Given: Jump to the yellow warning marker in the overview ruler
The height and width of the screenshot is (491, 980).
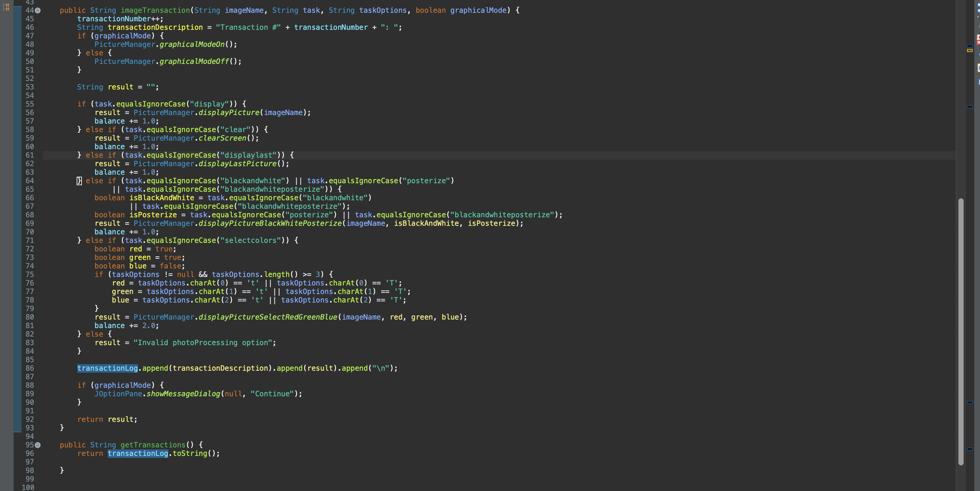Looking at the screenshot, I should point(970,50).
